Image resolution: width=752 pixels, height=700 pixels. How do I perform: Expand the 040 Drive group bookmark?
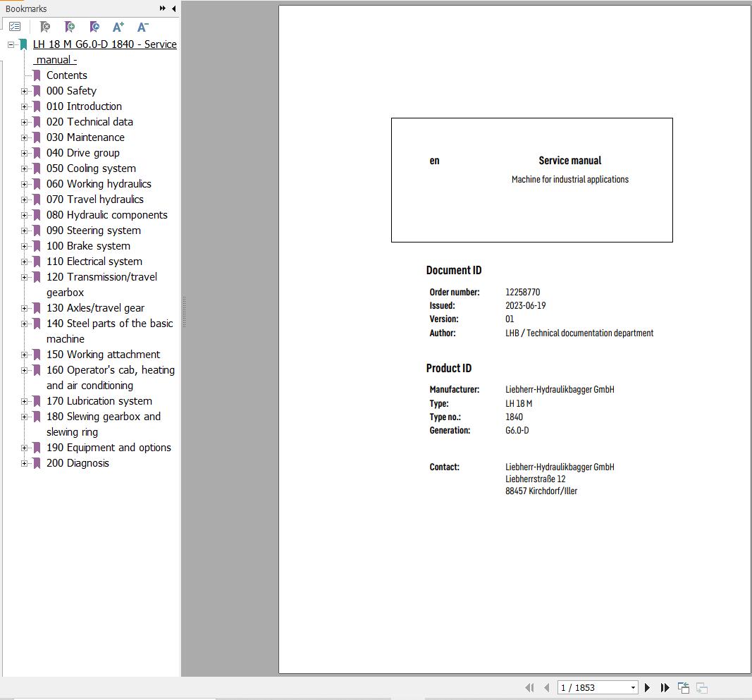click(24, 153)
